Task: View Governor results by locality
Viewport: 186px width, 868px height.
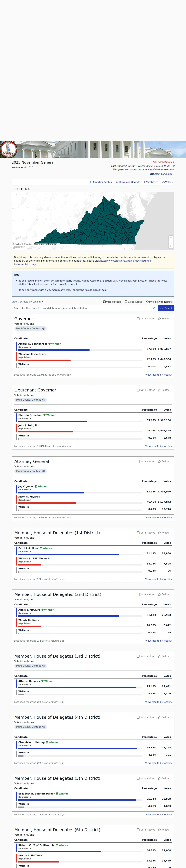Action: [x=158, y=375]
